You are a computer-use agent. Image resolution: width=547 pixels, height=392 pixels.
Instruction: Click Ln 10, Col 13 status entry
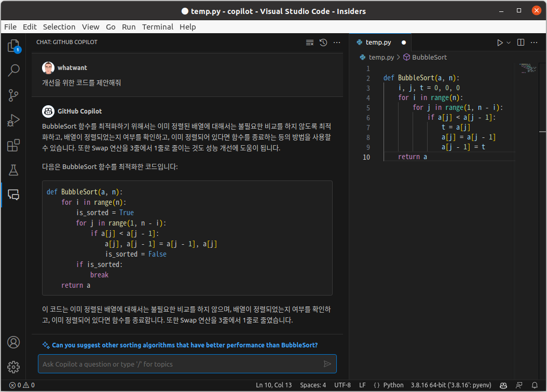273,385
